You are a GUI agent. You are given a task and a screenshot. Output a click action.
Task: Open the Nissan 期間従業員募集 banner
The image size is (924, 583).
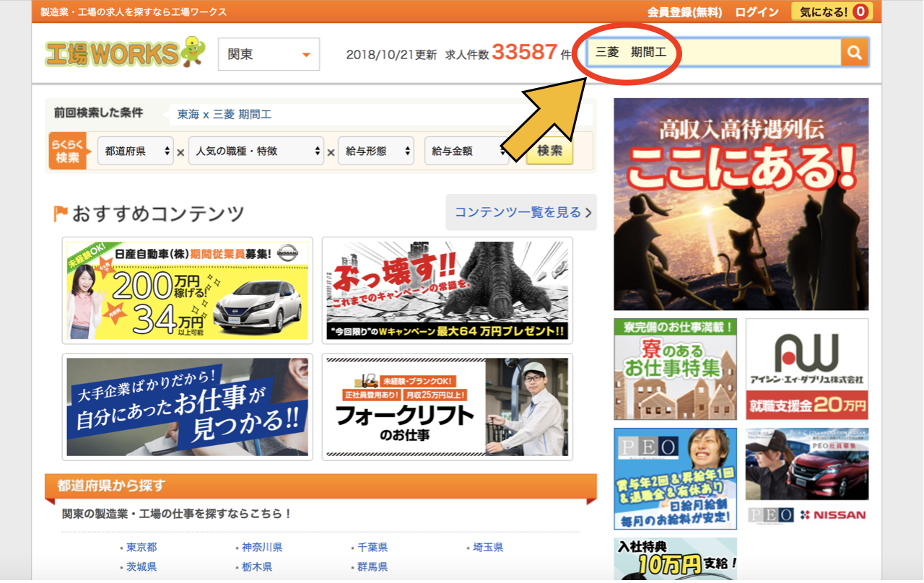188,290
